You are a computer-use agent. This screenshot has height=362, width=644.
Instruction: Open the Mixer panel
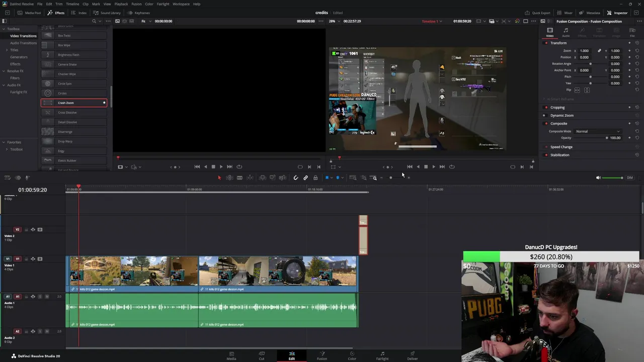[x=565, y=13]
